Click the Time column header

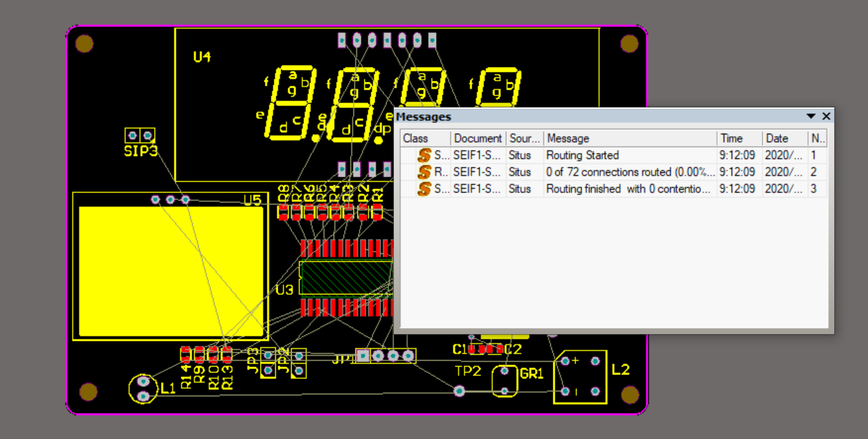pos(739,138)
